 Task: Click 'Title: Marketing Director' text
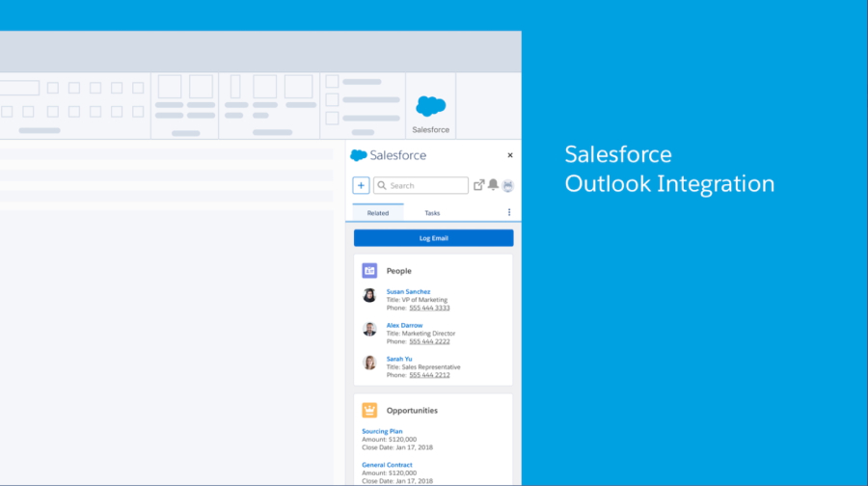click(x=420, y=334)
